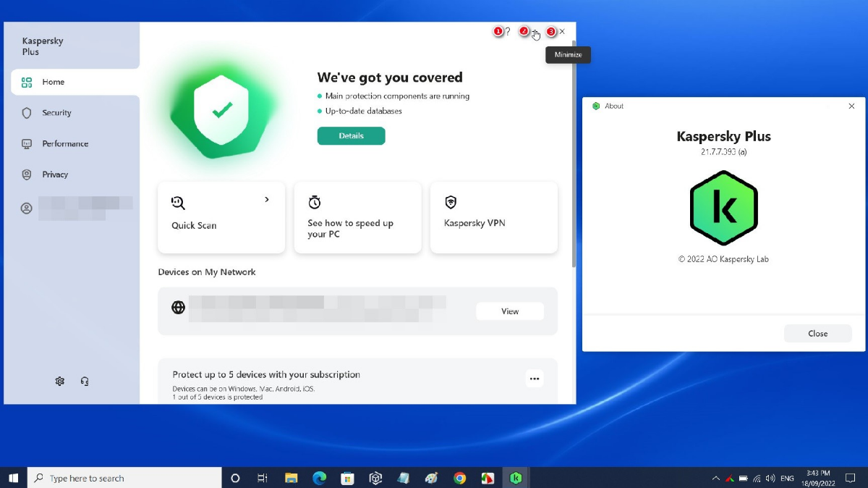Open settings via the gear icon
Screen dimensions: 868x488
tap(60, 382)
